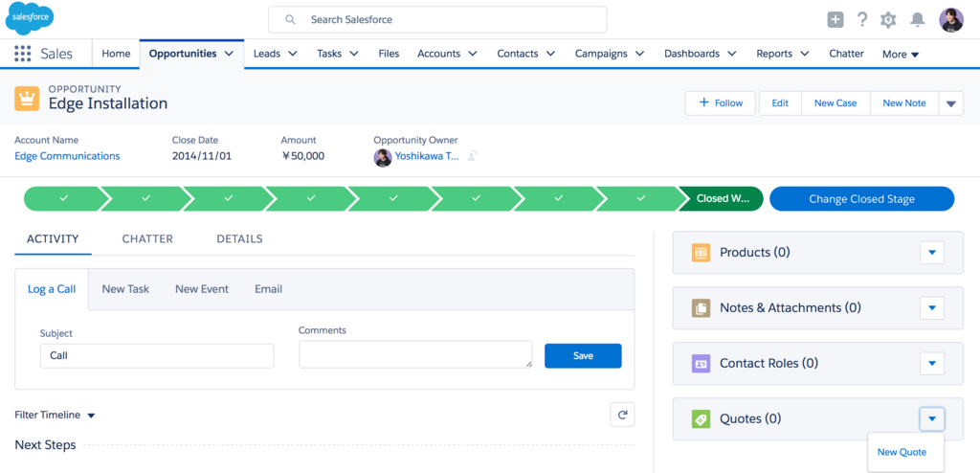Click the global create plus icon

pos(835,19)
